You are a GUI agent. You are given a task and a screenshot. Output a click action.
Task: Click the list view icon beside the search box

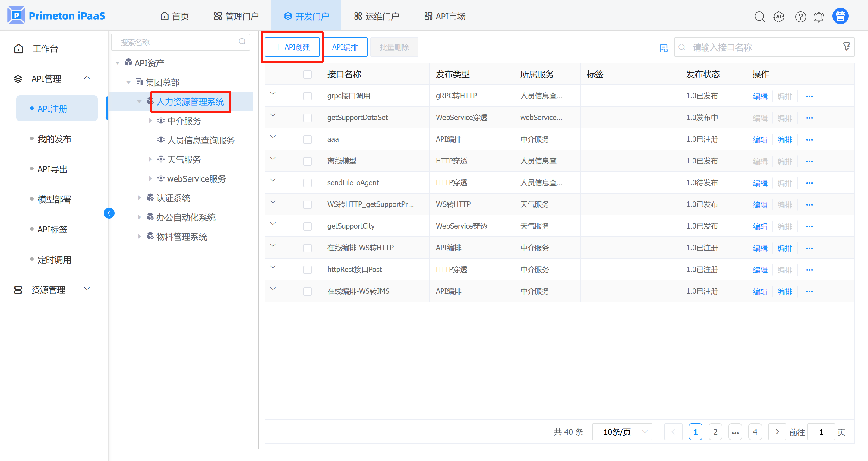point(664,48)
